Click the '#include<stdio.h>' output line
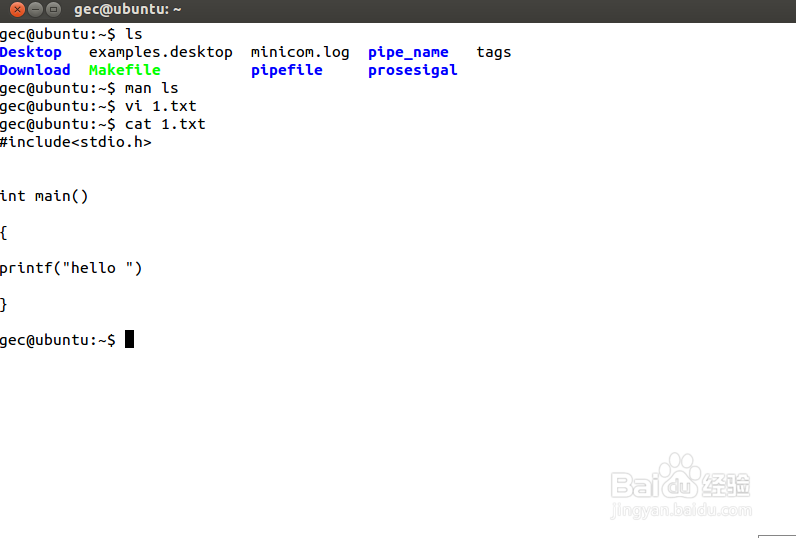The height and width of the screenshot is (538, 796). point(76,142)
